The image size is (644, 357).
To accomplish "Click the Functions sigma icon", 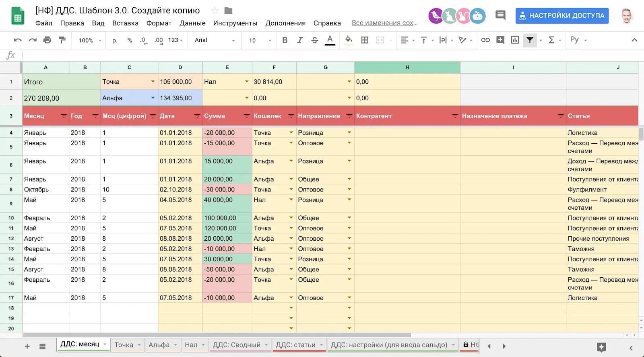I will 551,40.
